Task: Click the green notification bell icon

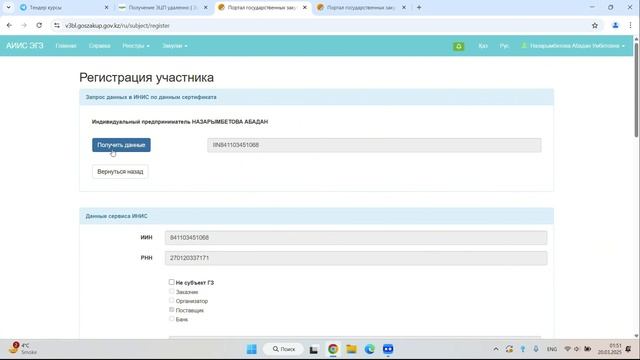Action: click(458, 46)
